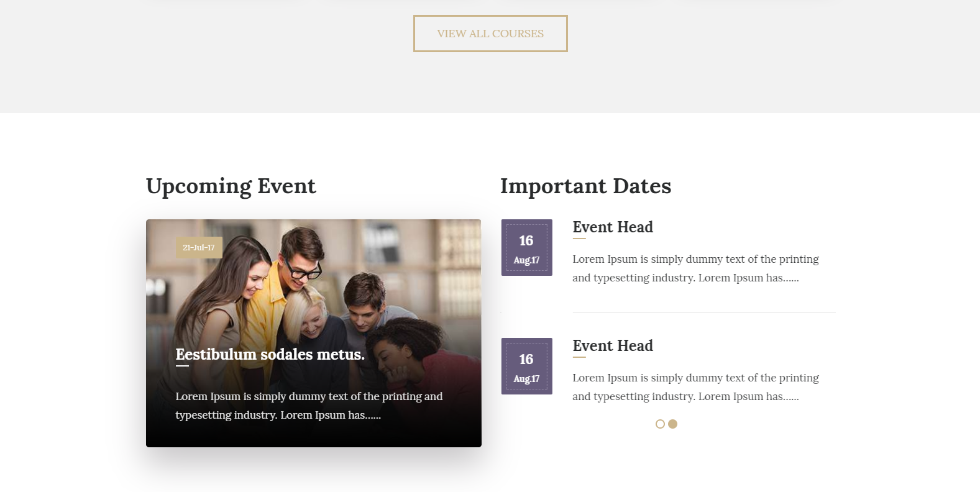Click the Upcoming Event heading
Screen dimensions: 980x492
[x=231, y=186]
